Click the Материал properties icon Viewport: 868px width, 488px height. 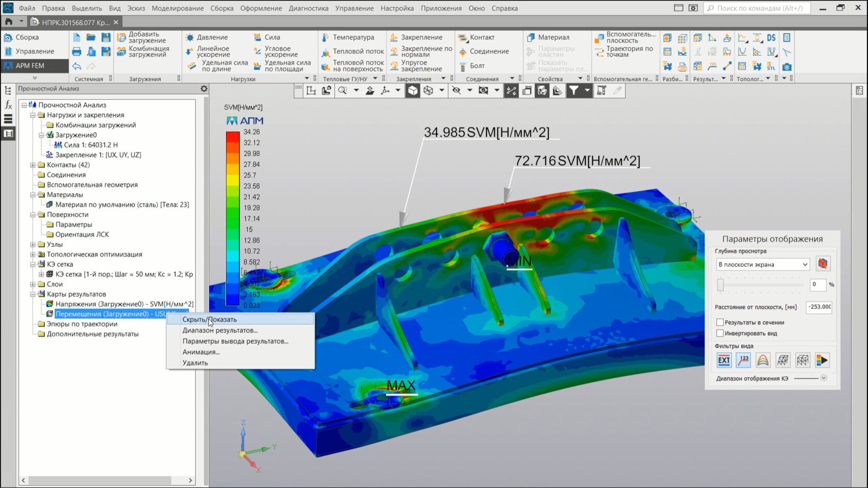[x=531, y=37]
